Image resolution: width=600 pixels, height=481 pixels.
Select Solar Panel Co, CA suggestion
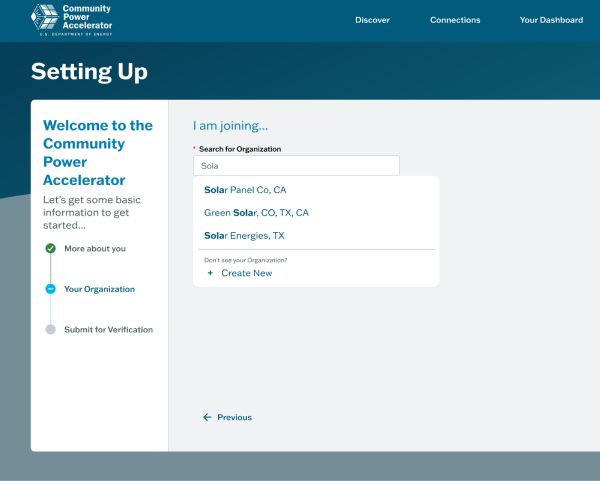coord(245,190)
